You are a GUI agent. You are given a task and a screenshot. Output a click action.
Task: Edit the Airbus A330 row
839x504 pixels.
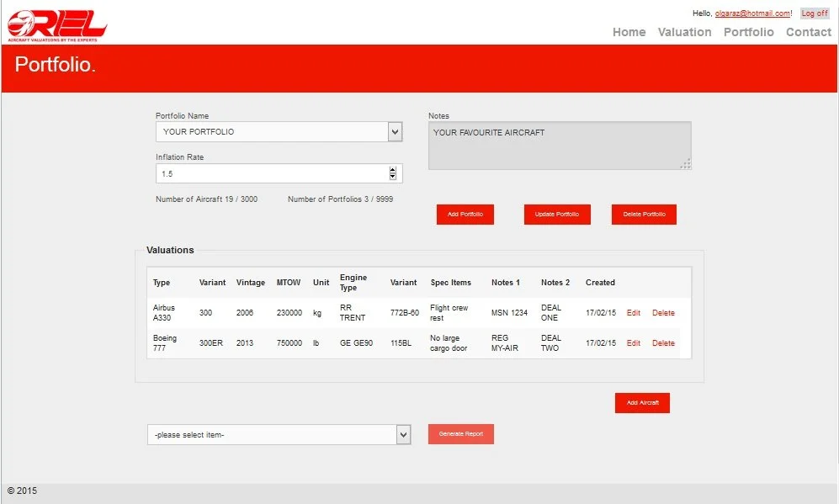(x=634, y=312)
